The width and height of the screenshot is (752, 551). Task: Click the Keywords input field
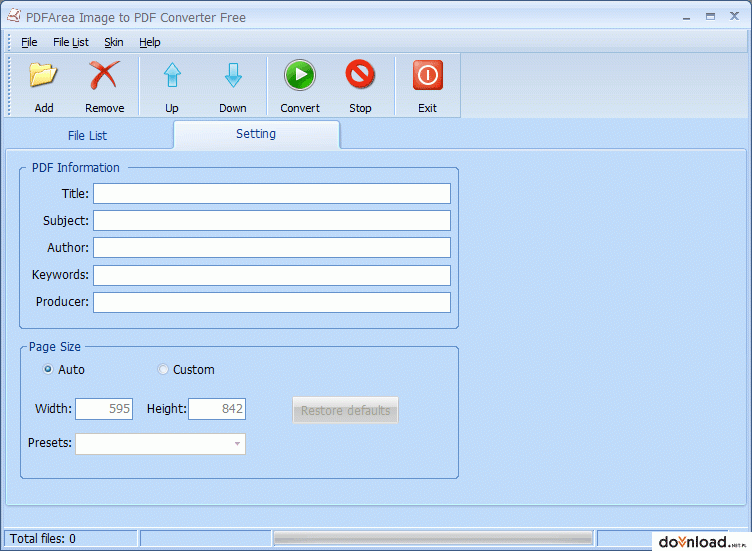(x=271, y=275)
